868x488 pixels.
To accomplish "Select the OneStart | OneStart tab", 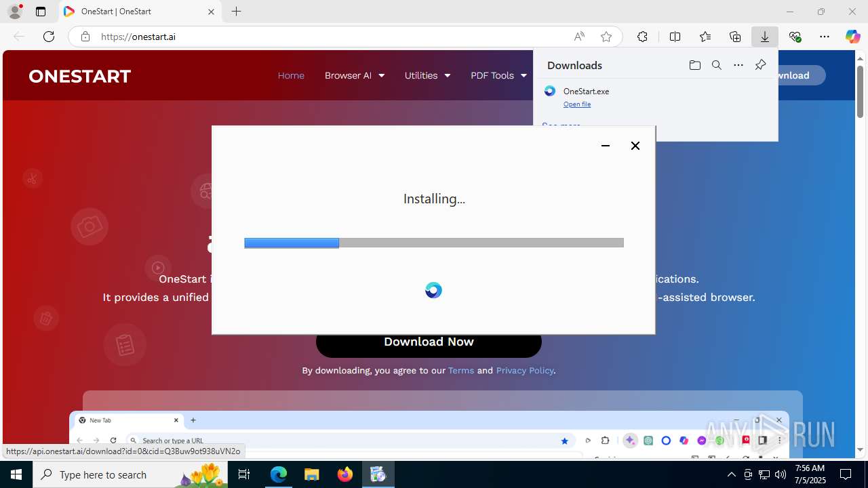I will tap(140, 12).
